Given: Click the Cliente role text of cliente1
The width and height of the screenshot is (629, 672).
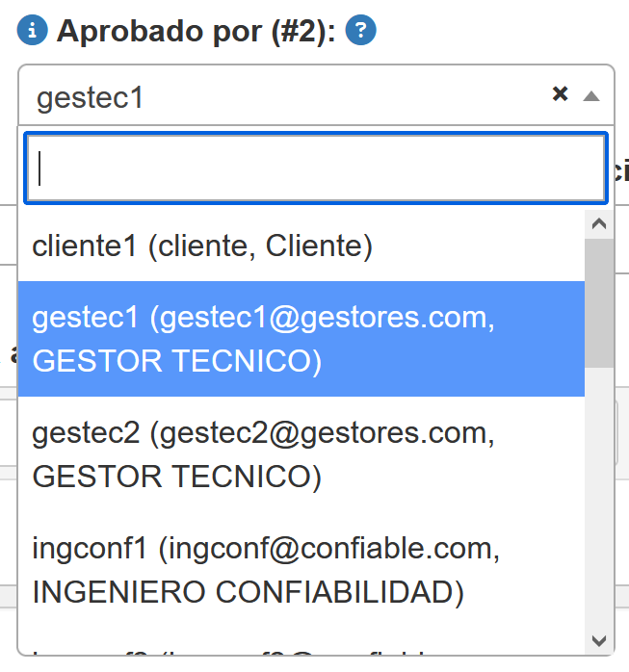Looking at the screenshot, I should pyautogui.click(x=319, y=246).
